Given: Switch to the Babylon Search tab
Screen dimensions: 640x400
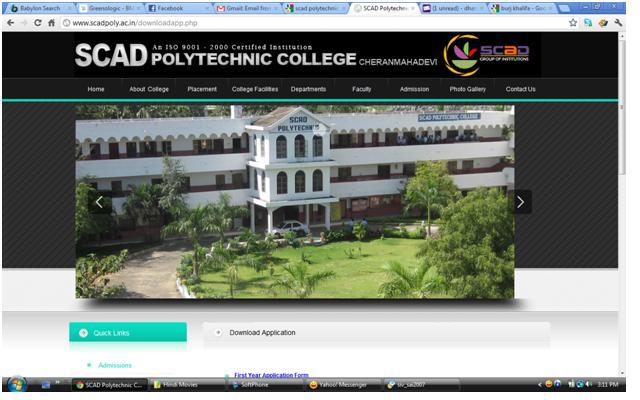Looking at the screenshot, I should click(40, 8).
